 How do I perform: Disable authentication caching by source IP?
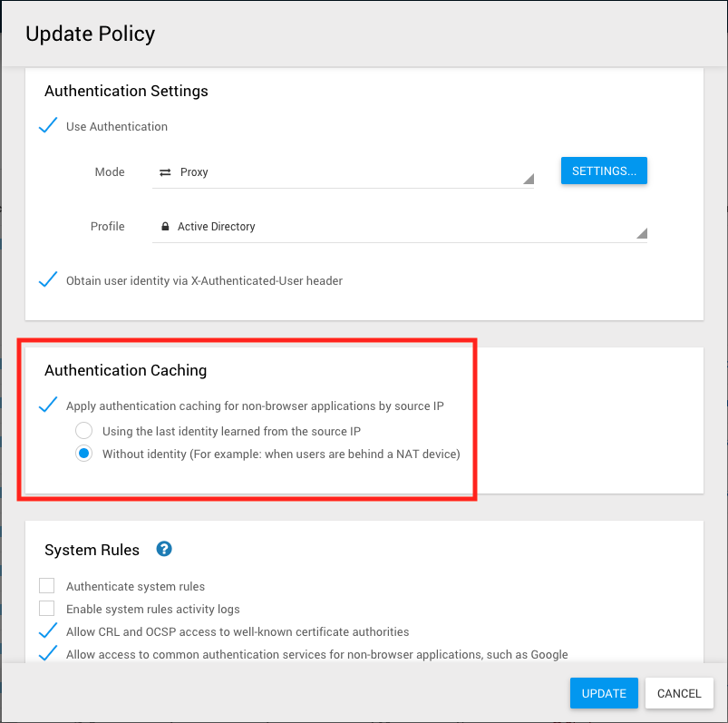[49, 405]
